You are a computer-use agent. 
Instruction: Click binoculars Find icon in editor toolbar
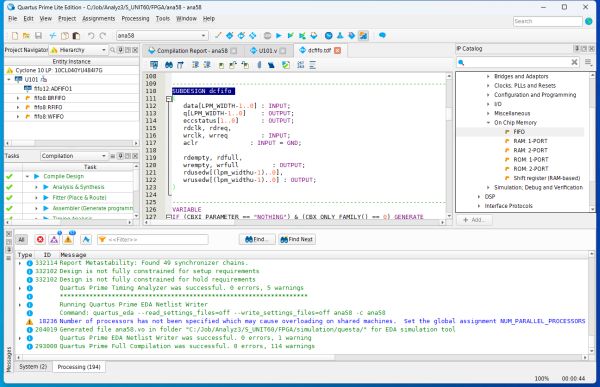tap(169, 65)
